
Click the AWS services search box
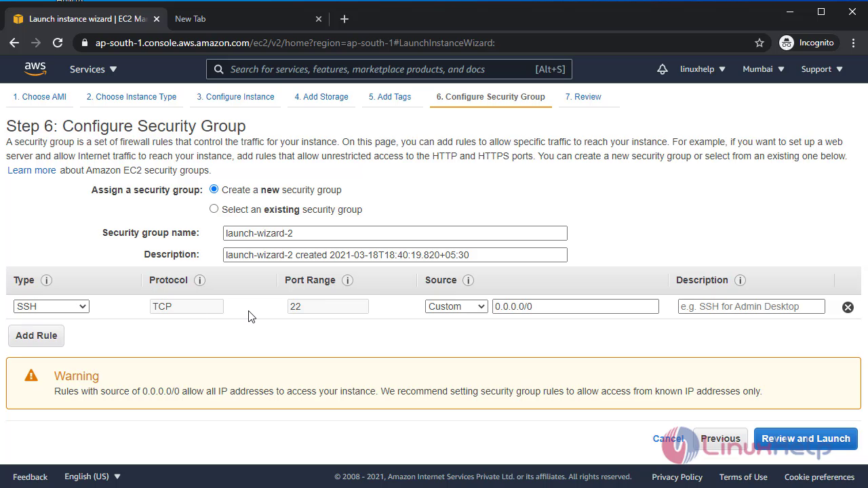[x=389, y=69]
